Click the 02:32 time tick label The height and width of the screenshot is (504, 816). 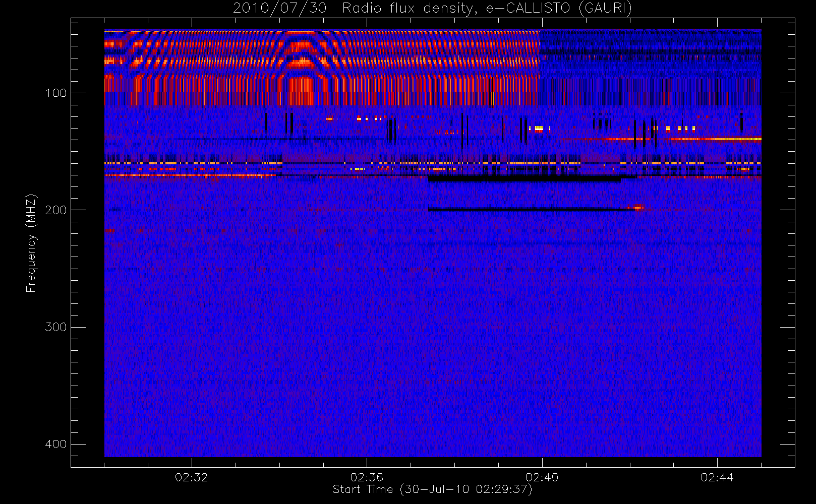click(192, 477)
